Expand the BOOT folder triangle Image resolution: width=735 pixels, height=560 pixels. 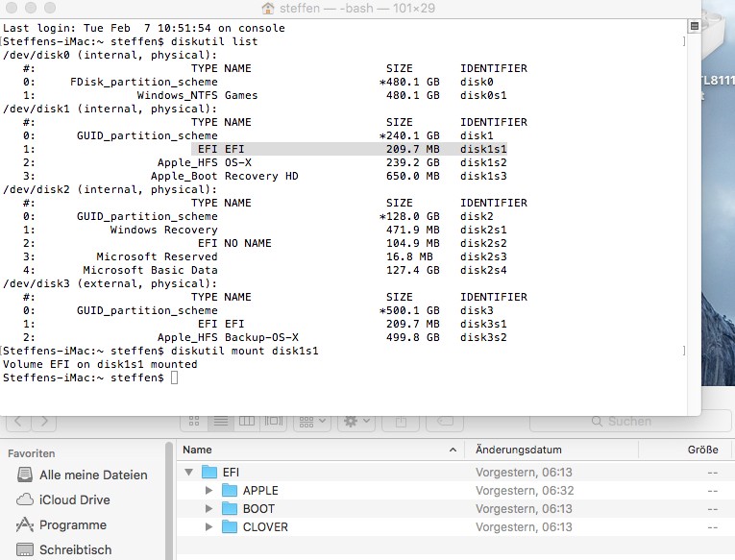[x=209, y=509]
